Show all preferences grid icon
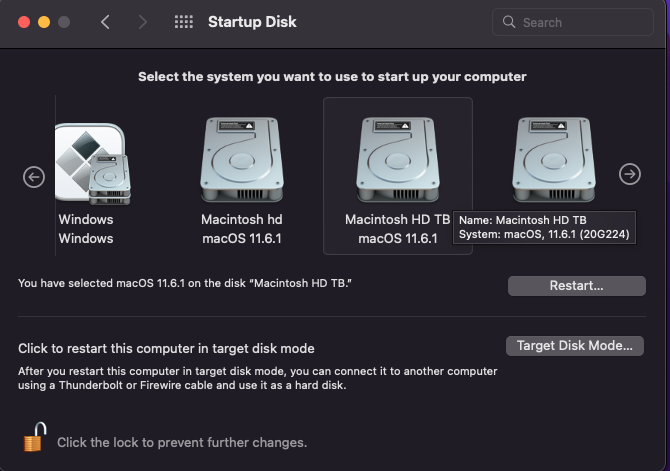The image size is (670, 471). point(184,22)
